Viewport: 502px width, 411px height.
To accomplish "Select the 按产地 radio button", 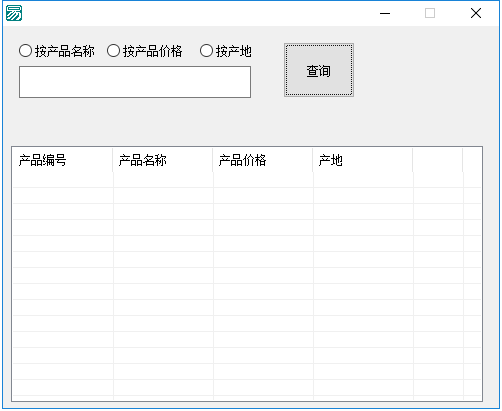I will coord(226,51).
